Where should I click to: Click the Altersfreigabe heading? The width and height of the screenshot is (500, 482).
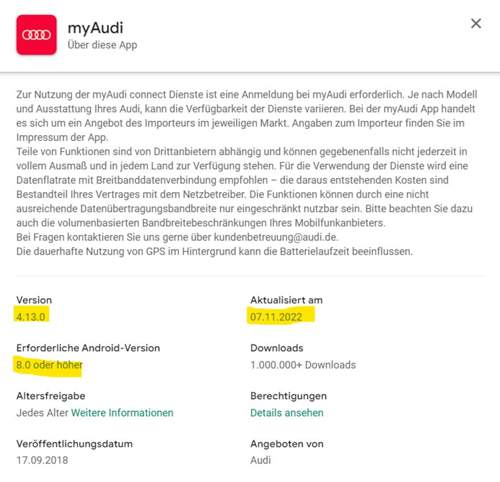[x=51, y=396]
